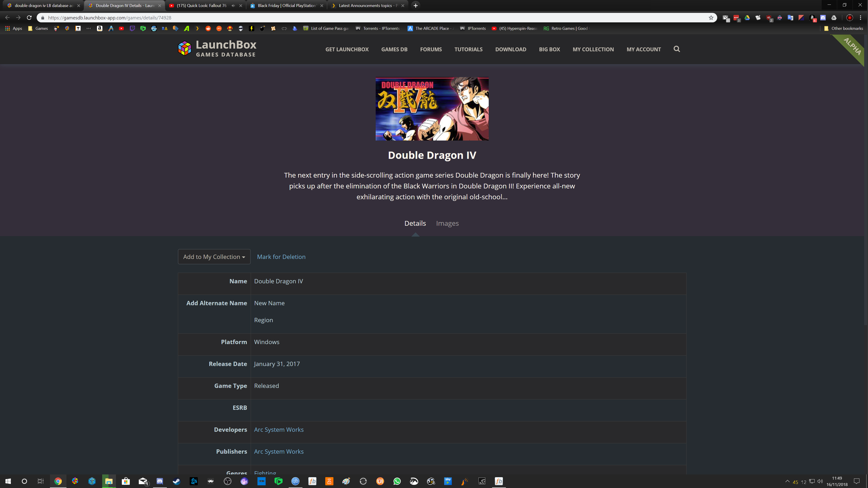Go to FORUMS in the navigation
Viewport: 868px width, 488px height.
pos(431,49)
